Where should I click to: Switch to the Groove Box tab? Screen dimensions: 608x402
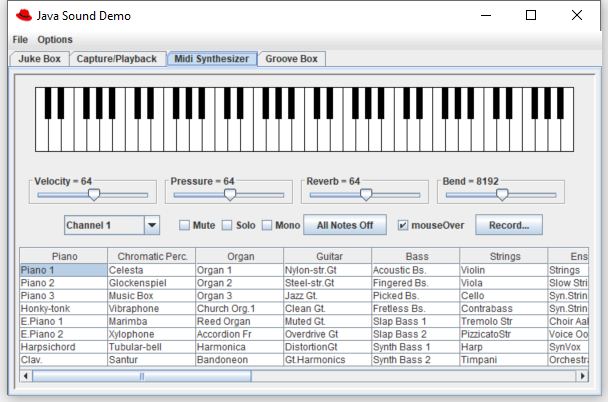(290, 59)
